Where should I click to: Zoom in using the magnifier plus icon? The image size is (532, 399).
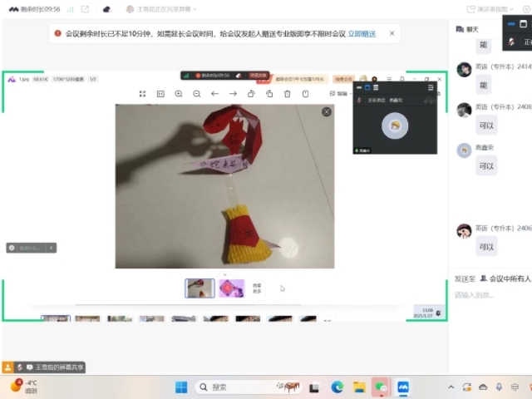tap(179, 94)
